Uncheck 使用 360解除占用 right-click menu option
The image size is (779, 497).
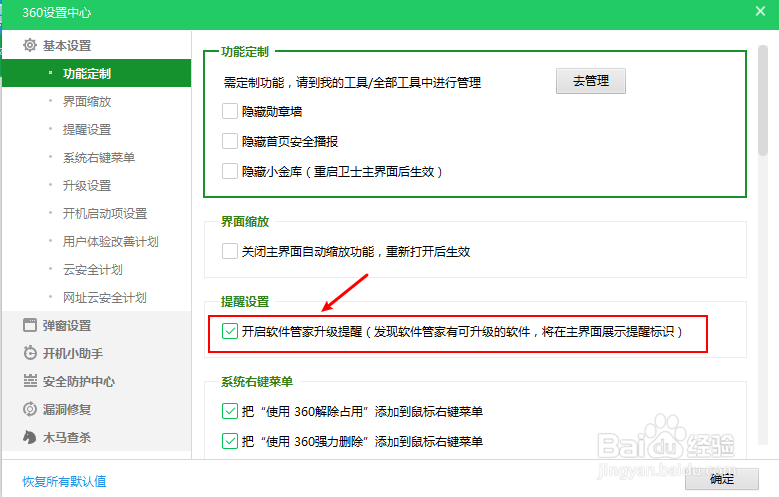click(230, 412)
